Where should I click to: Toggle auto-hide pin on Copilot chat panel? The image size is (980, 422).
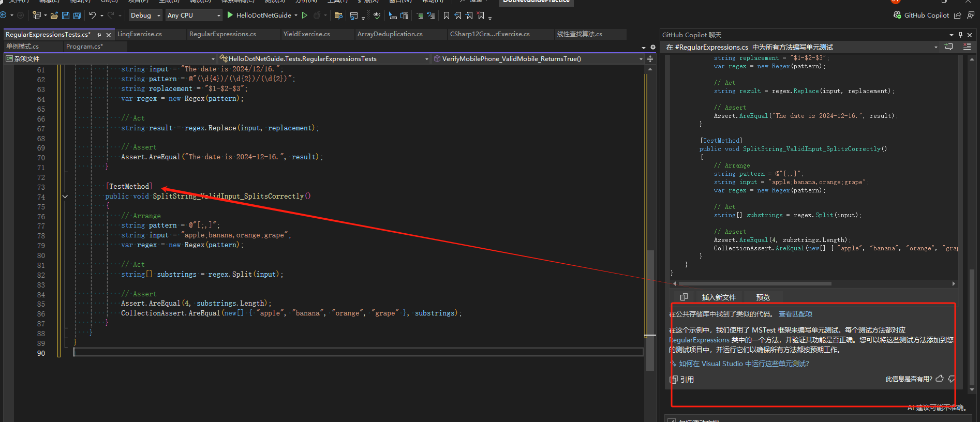pos(960,35)
